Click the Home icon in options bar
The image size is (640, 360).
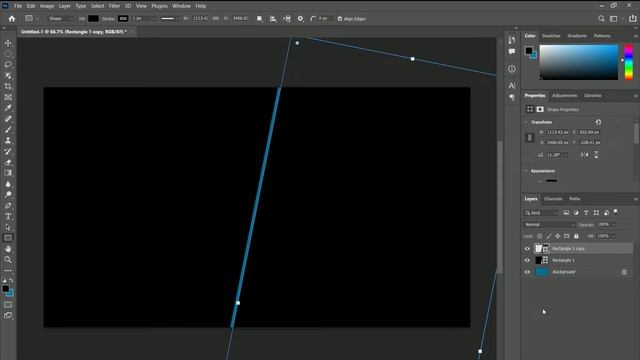click(12, 19)
